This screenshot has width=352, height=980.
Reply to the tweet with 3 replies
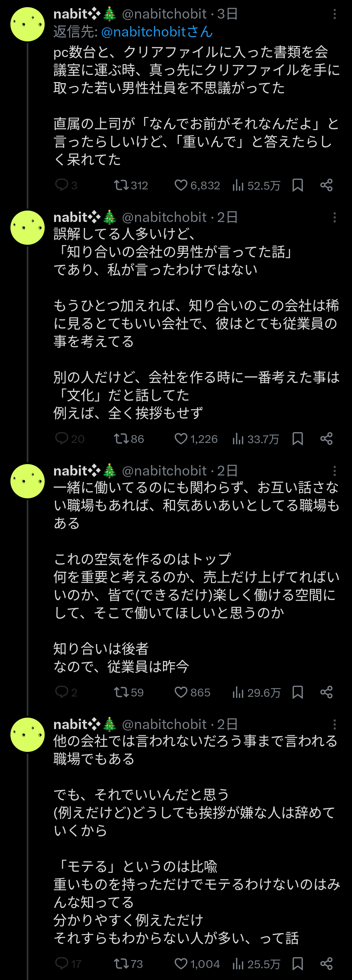pyautogui.click(x=62, y=185)
